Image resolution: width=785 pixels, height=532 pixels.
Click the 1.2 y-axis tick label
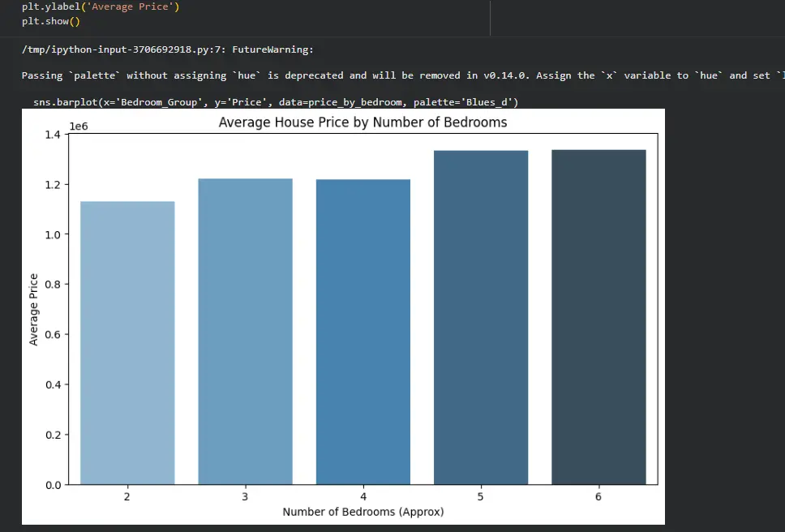[53, 185]
